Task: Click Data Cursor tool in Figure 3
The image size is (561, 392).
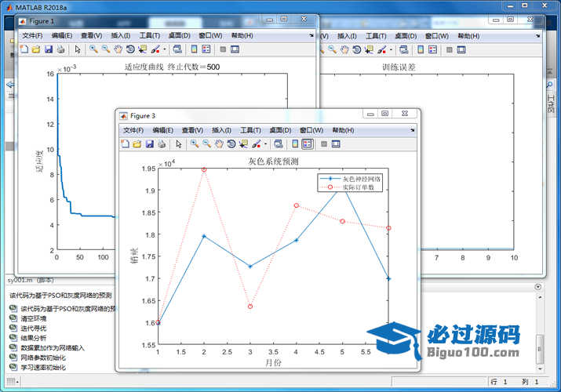Action: coord(244,144)
